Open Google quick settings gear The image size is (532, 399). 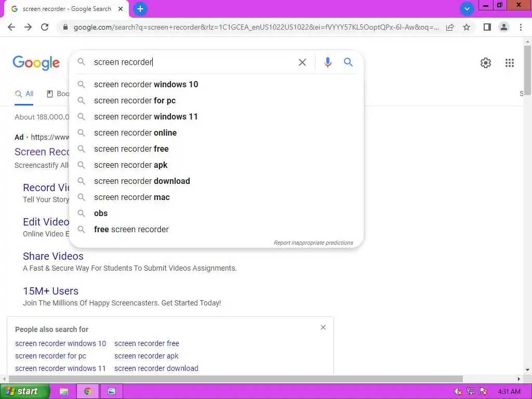coord(486,63)
